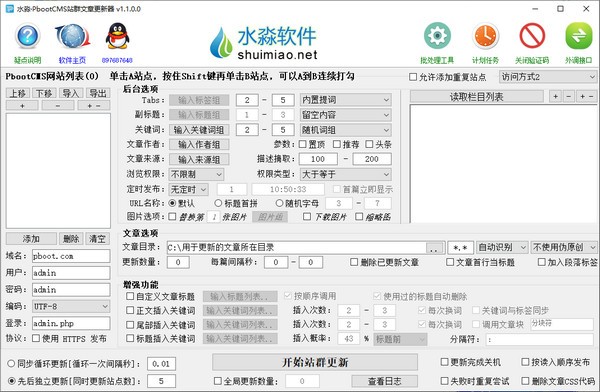
Task: Open the 计划任务 clock icon
Action: pyautogui.click(x=486, y=36)
